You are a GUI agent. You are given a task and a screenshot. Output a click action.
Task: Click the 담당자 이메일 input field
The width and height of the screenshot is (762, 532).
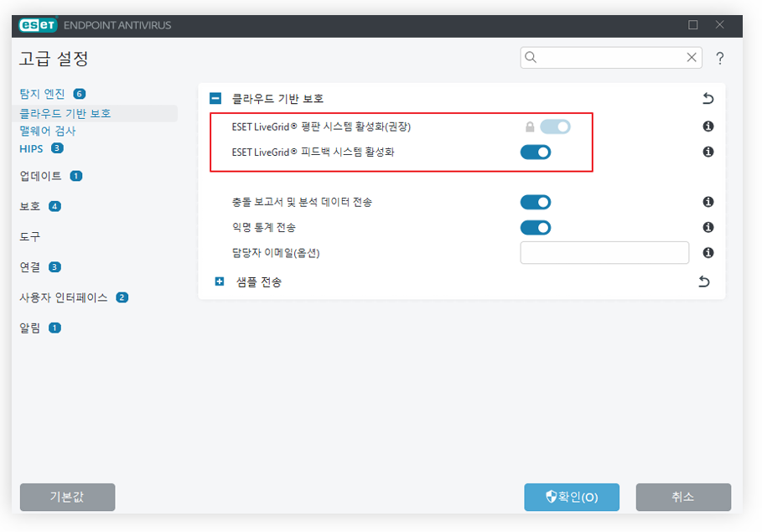(x=604, y=253)
